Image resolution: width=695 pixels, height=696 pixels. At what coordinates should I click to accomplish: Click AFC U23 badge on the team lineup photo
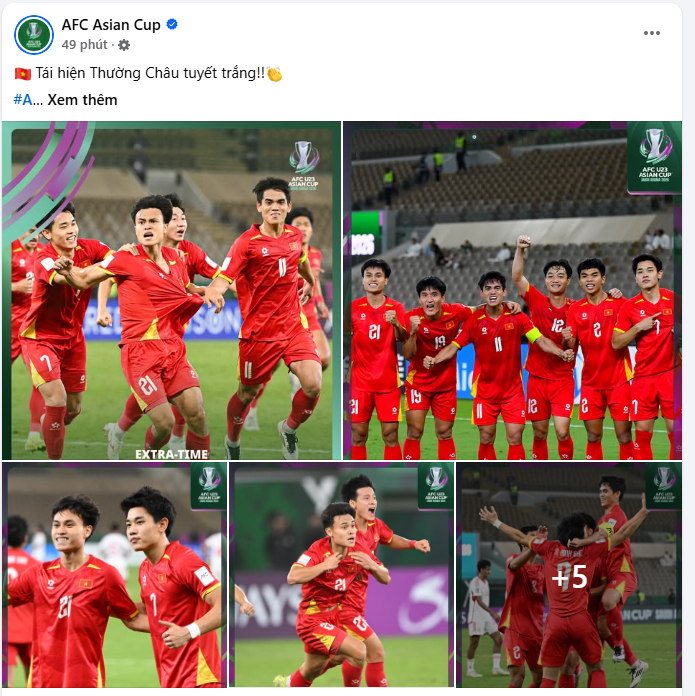pyautogui.click(x=654, y=158)
